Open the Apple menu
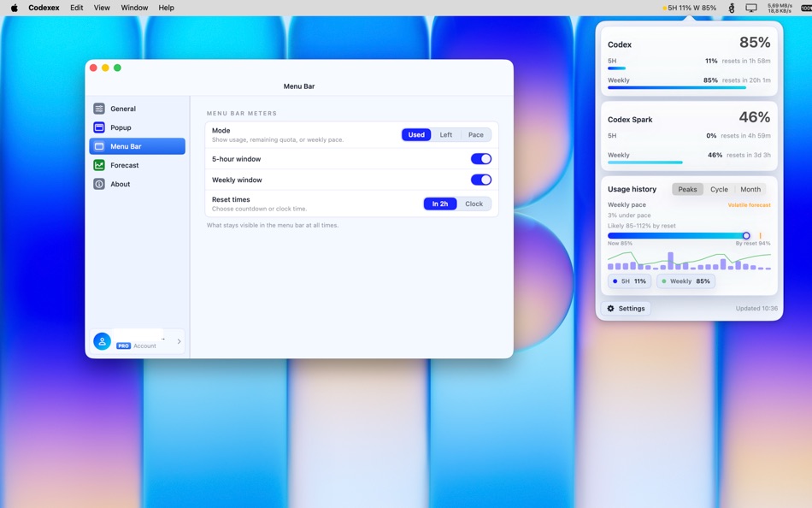 15,8
